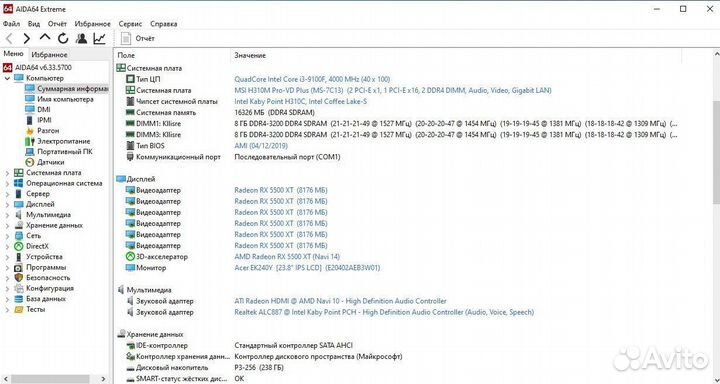Select Суммарная информация tree item
Viewport: 720px width, 384px height.
(x=67, y=89)
